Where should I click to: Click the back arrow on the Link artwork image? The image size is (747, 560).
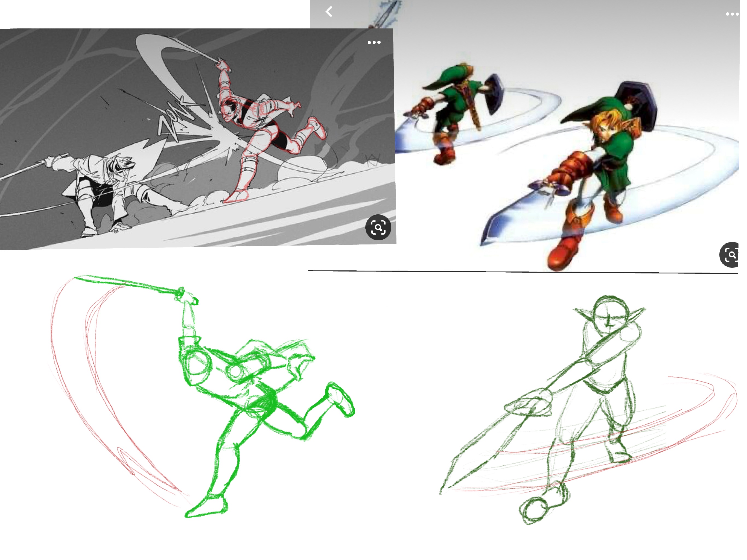[329, 12]
